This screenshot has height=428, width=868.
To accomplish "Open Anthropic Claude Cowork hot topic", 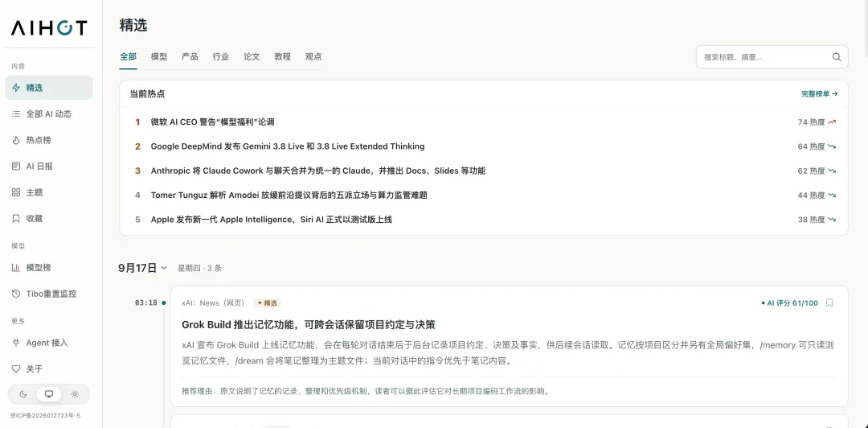I will (x=318, y=171).
